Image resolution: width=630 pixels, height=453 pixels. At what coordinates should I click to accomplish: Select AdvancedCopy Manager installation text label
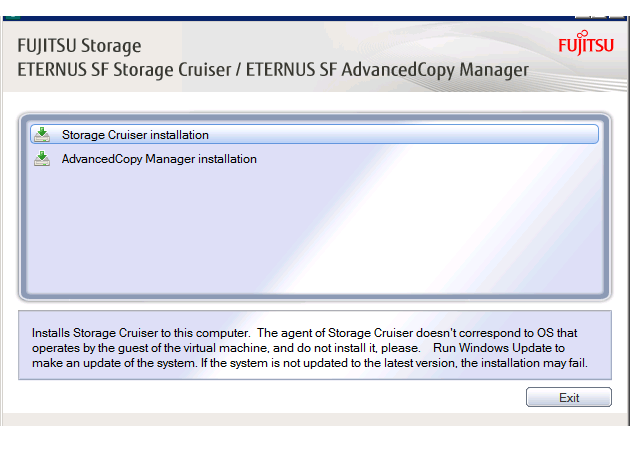coord(159,159)
